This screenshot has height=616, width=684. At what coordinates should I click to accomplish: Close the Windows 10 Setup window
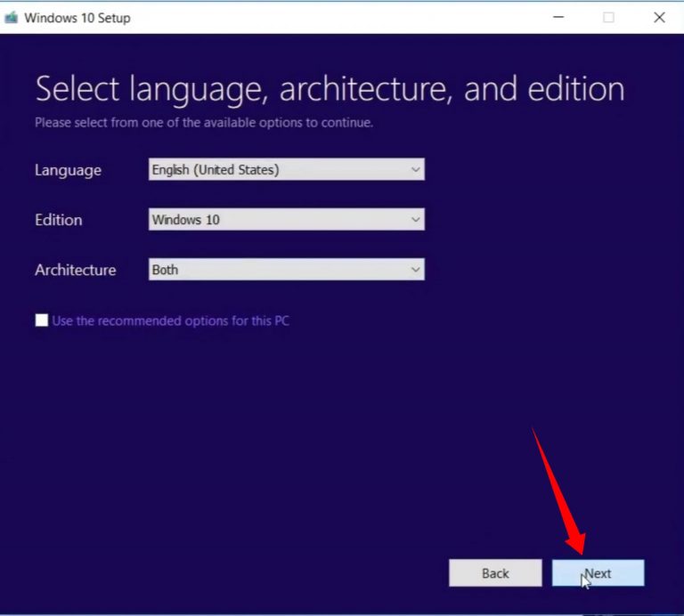pos(659,17)
